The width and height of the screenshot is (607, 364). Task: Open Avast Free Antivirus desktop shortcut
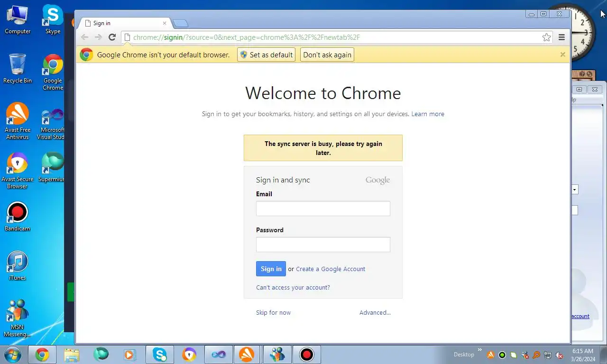[x=18, y=121]
